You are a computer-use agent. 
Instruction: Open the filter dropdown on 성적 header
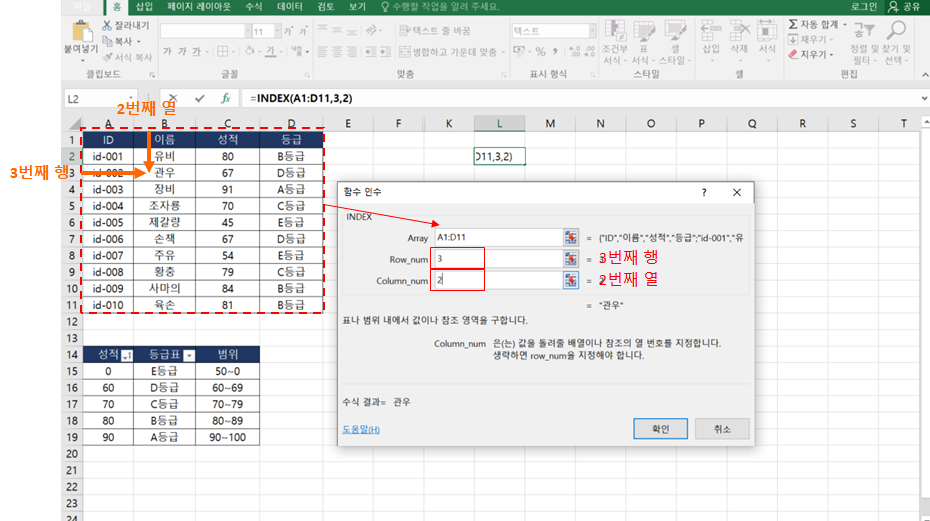pos(127,355)
